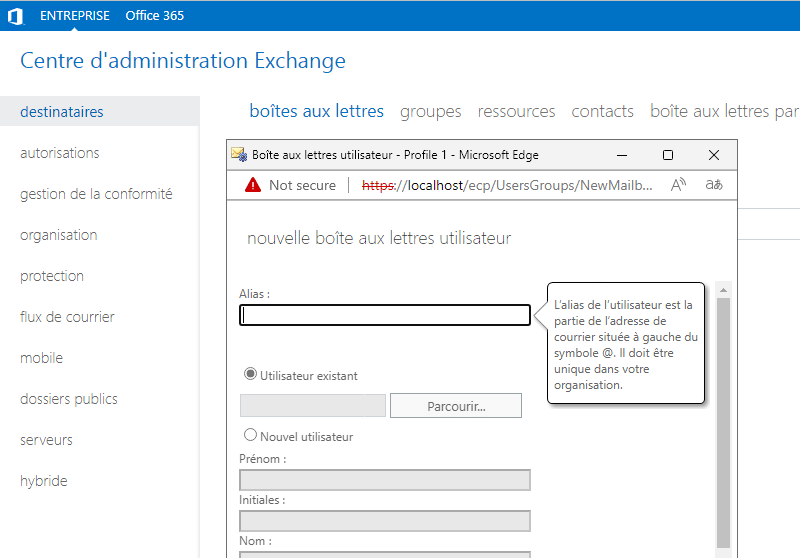Open the groupes tab

point(430,111)
